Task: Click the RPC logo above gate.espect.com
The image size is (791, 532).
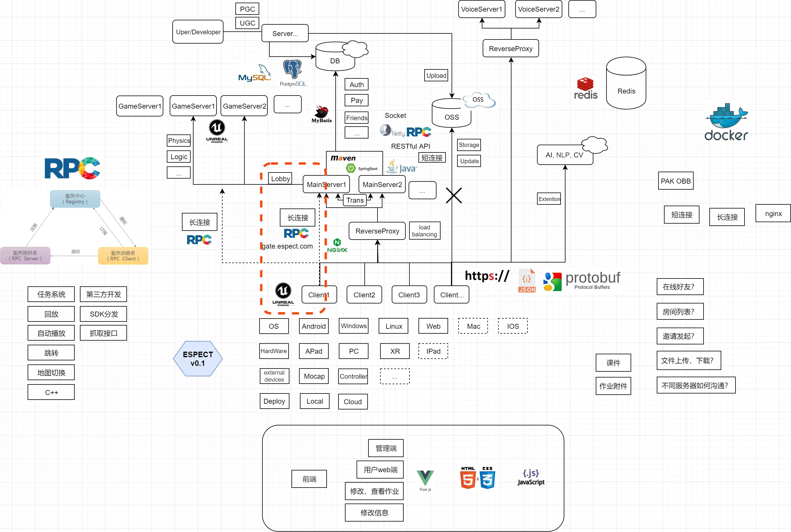Action: 296,233
